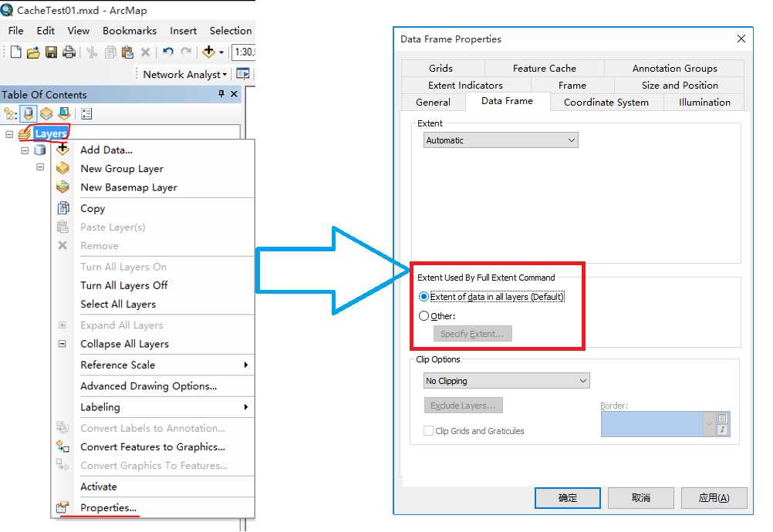The image size is (773, 532).
Task: Click the Print toolbar icon
Action: tap(69, 52)
